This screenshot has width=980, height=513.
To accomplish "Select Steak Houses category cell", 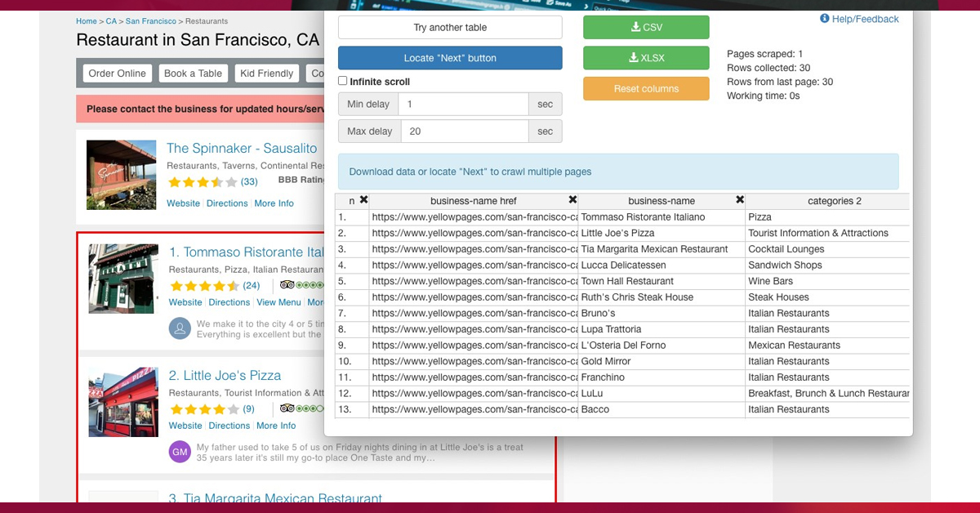I will coord(827,297).
